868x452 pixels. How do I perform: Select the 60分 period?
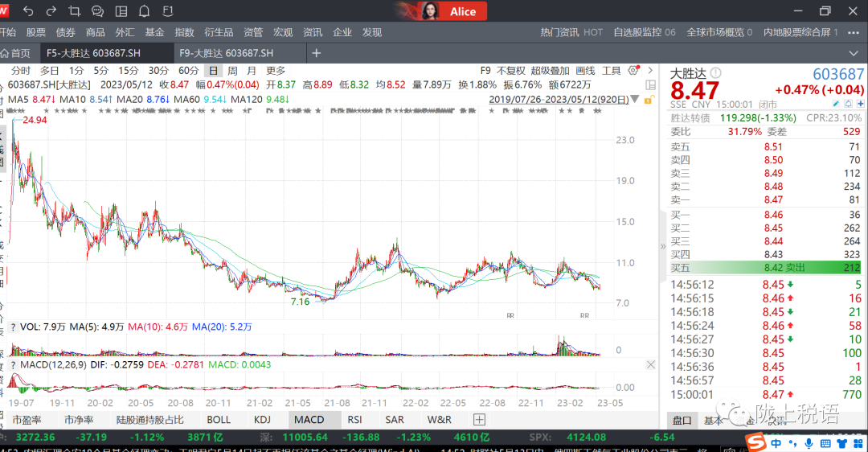coord(188,70)
